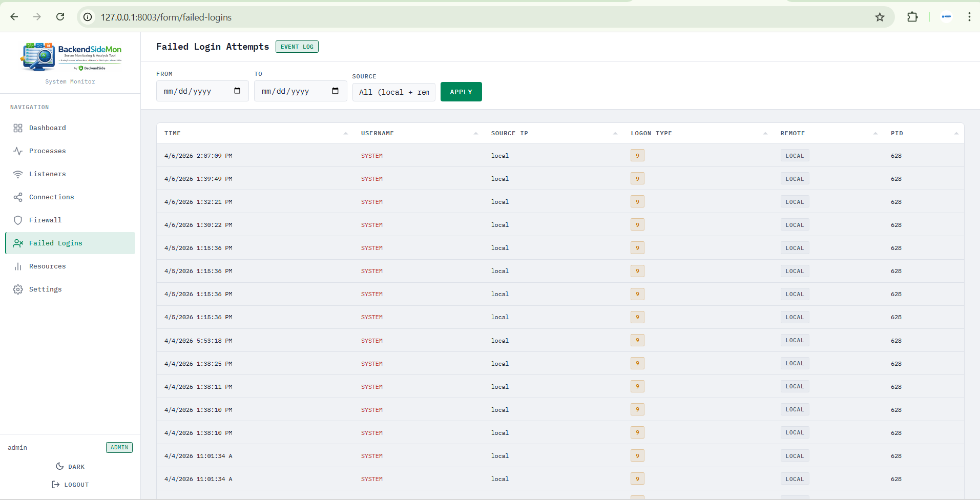Click the Resources bar chart icon
Image resolution: width=980 pixels, height=500 pixels.
pyautogui.click(x=18, y=266)
